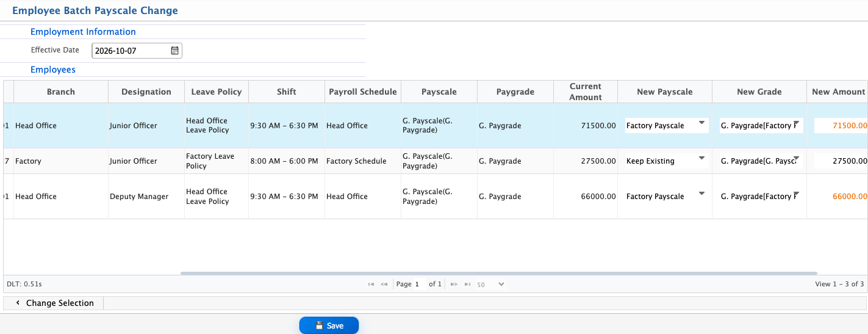
Task: Click the Save button
Action: (329, 325)
